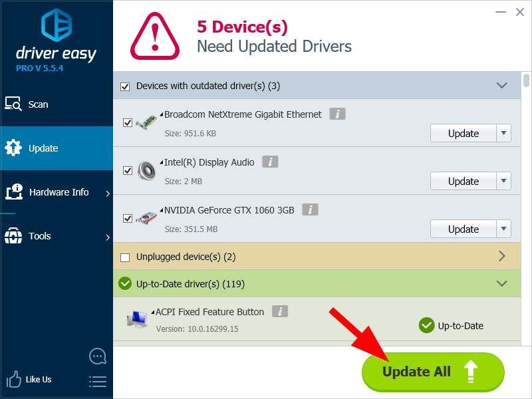Expand the Unplugged device(s) section
Image resolution: width=532 pixels, height=399 pixels.
pos(502,257)
